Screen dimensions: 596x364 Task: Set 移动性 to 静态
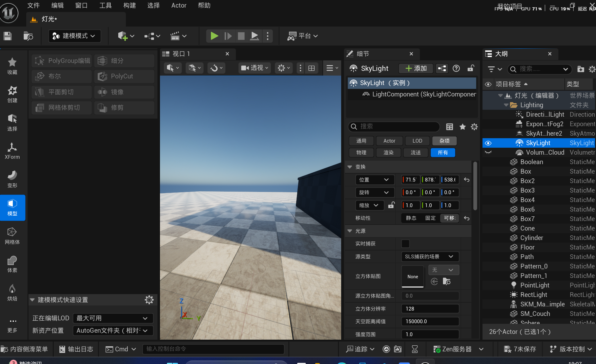click(411, 218)
